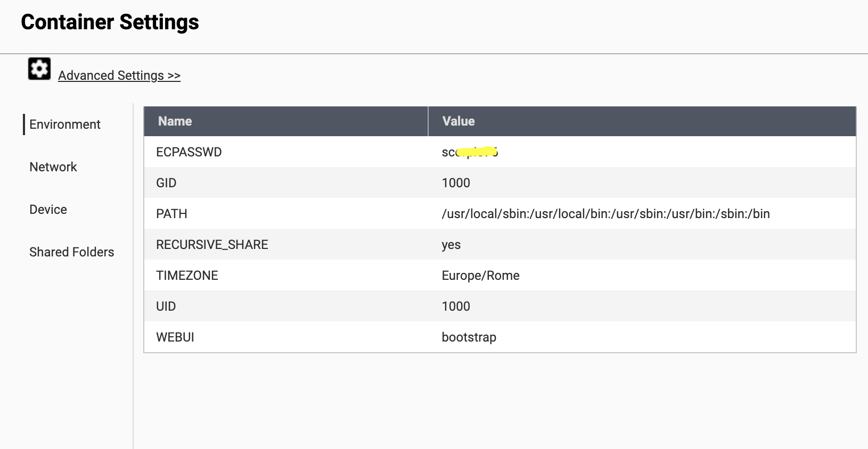868x449 pixels.
Task: Click the redacted ECPASSWD password value
Action: tap(469, 152)
